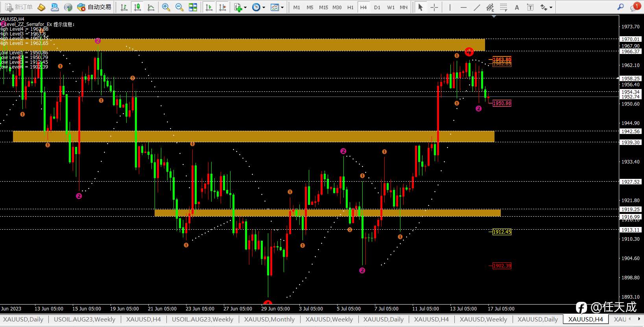Select the M5 timeframe
644x327 pixels.
pos(310,7)
